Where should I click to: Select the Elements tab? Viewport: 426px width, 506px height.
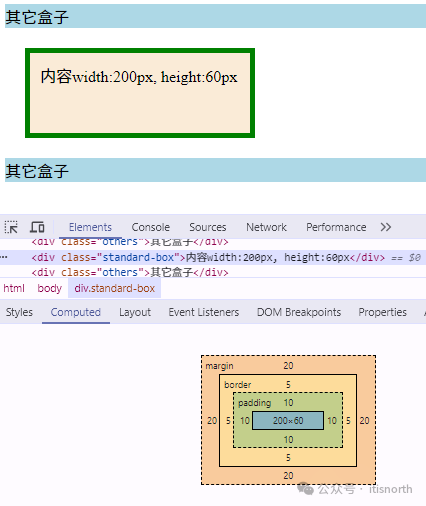pyautogui.click(x=90, y=227)
